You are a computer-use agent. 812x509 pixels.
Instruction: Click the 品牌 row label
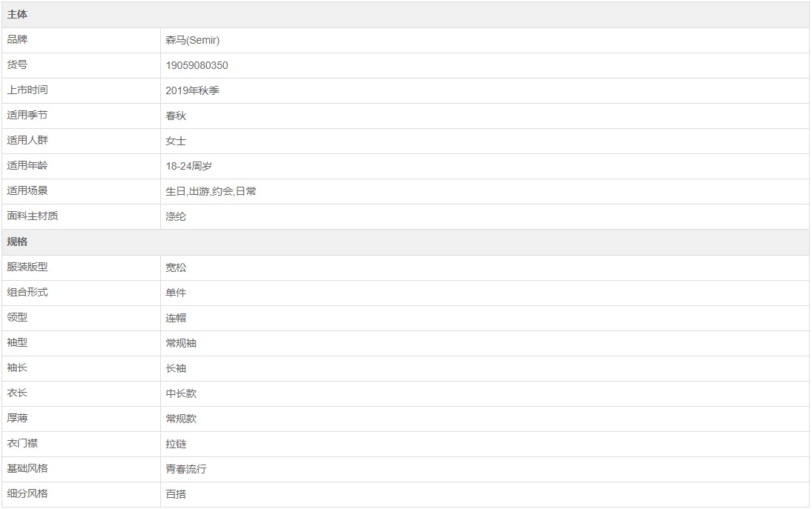[17, 39]
